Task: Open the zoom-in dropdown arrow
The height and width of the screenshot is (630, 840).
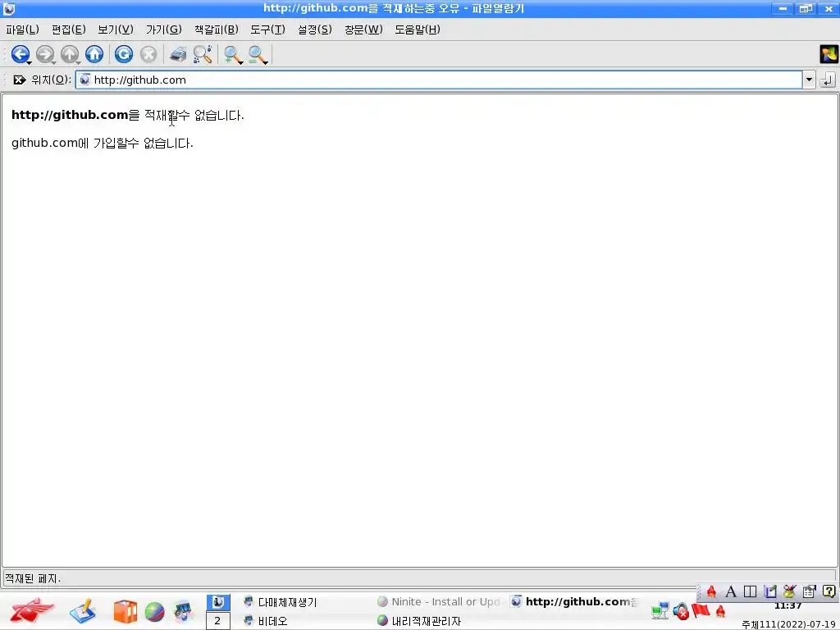Action: pyautogui.click(x=241, y=62)
